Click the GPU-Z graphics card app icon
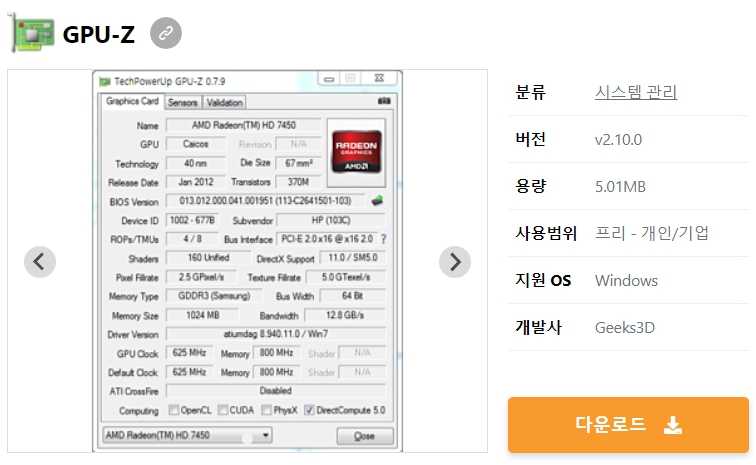756x465 pixels. (32, 33)
